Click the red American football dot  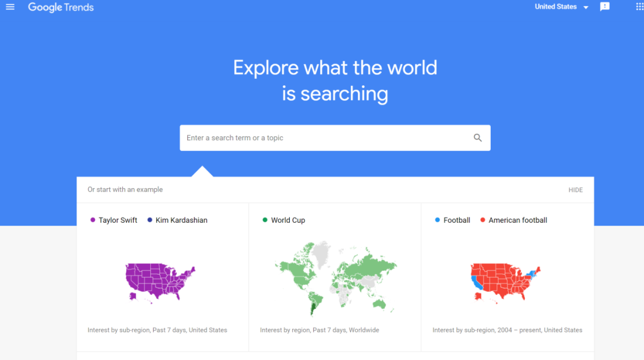tap(482, 220)
